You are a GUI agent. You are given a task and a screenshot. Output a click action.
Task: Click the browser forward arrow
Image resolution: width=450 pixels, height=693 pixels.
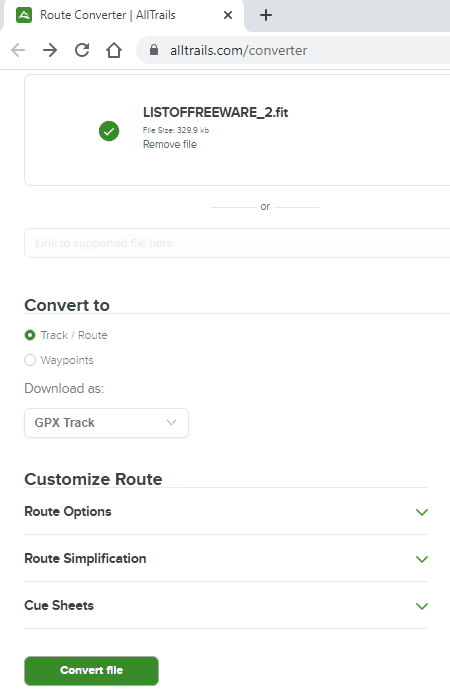pyautogui.click(x=50, y=50)
